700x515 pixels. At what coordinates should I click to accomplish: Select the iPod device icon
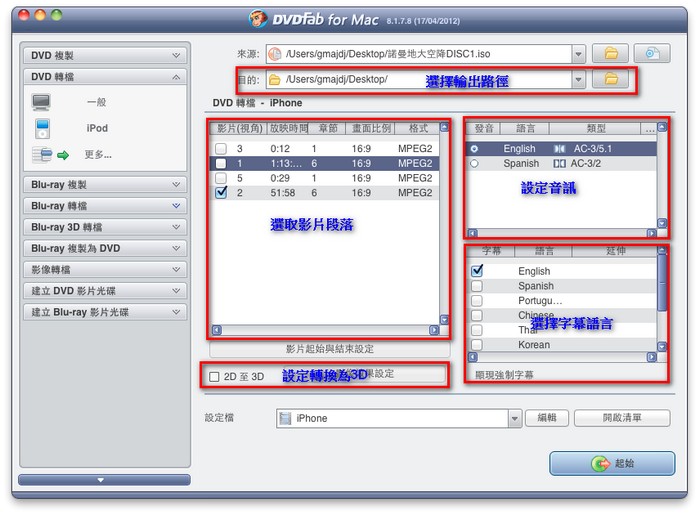click(x=41, y=128)
